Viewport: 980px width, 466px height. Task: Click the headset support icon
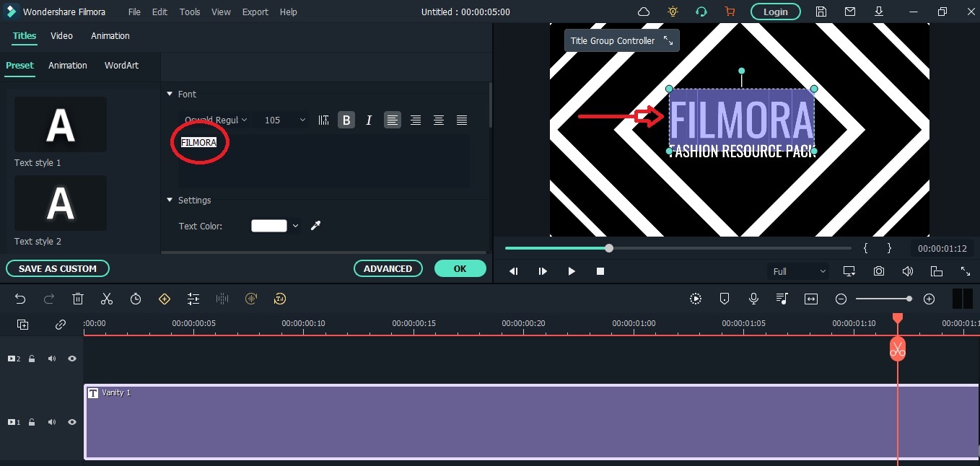click(701, 12)
